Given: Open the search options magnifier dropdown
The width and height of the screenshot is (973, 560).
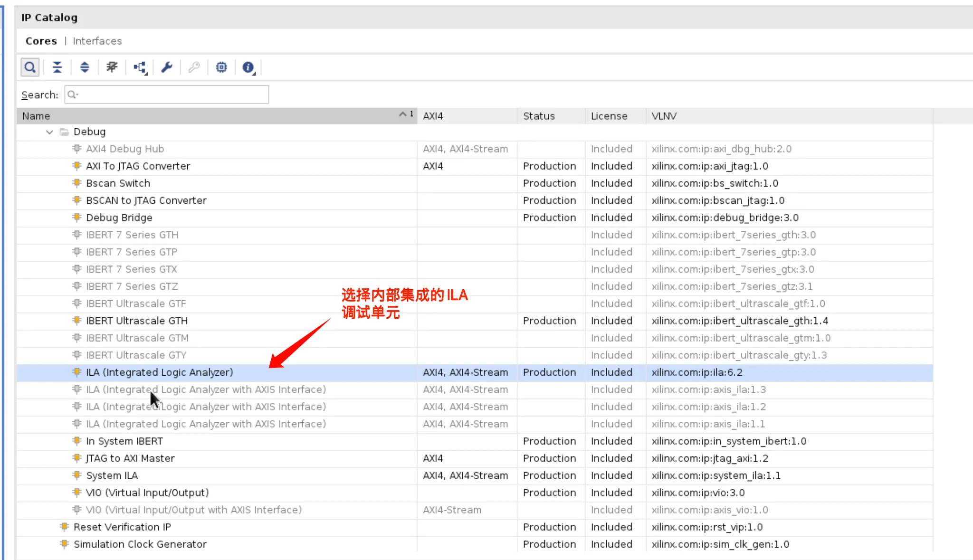Looking at the screenshot, I should (73, 95).
